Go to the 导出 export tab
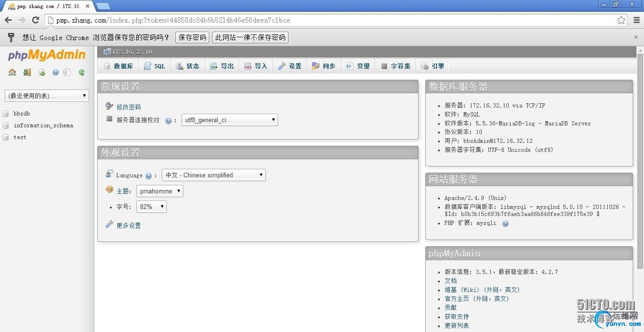This screenshot has height=332, width=644. [222, 66]
